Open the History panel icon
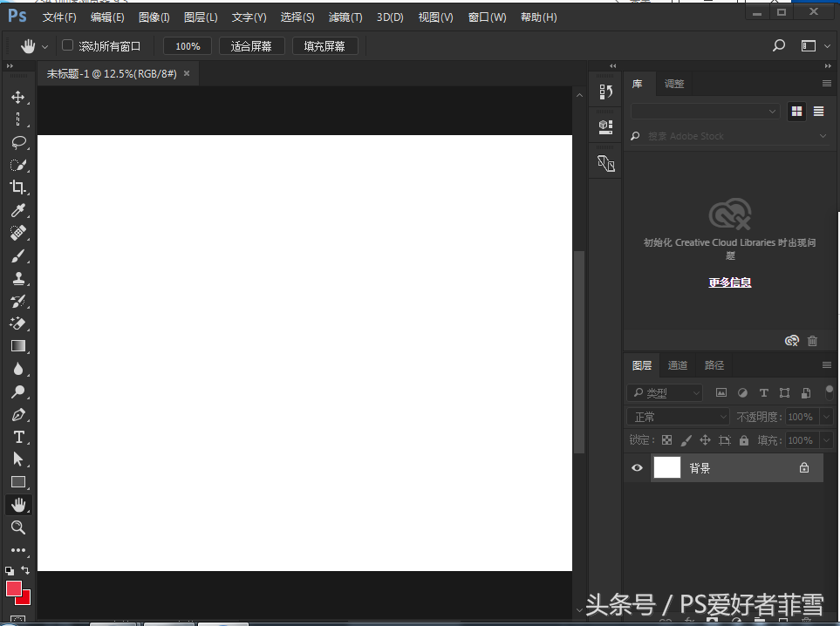Viewport: 840px width, 626px height. [605, 92]
